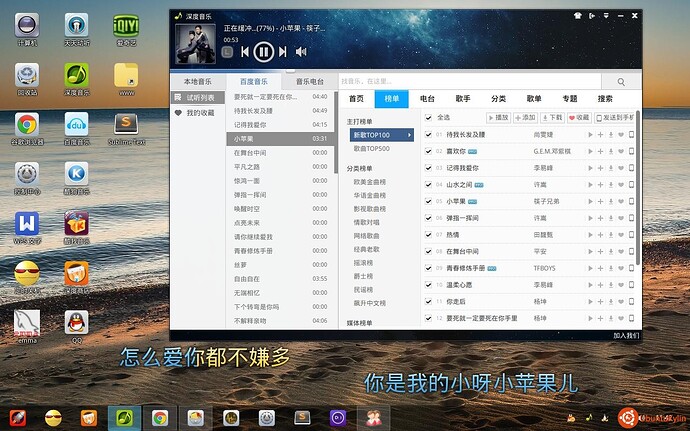Image resolution: width=690 pixels, height=431 pixels.
Task: Uncheck checkbox for 待我长发及腰
Action: tap(428, 134)
